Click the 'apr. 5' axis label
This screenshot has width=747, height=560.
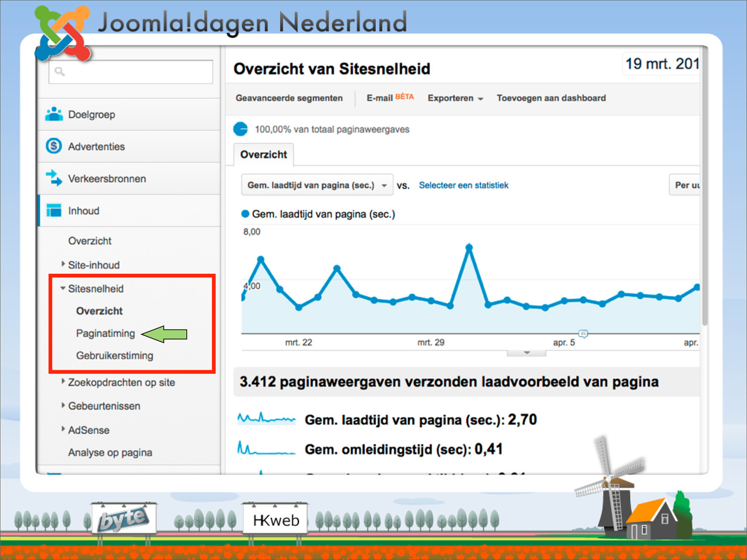[x=564, y=343]
